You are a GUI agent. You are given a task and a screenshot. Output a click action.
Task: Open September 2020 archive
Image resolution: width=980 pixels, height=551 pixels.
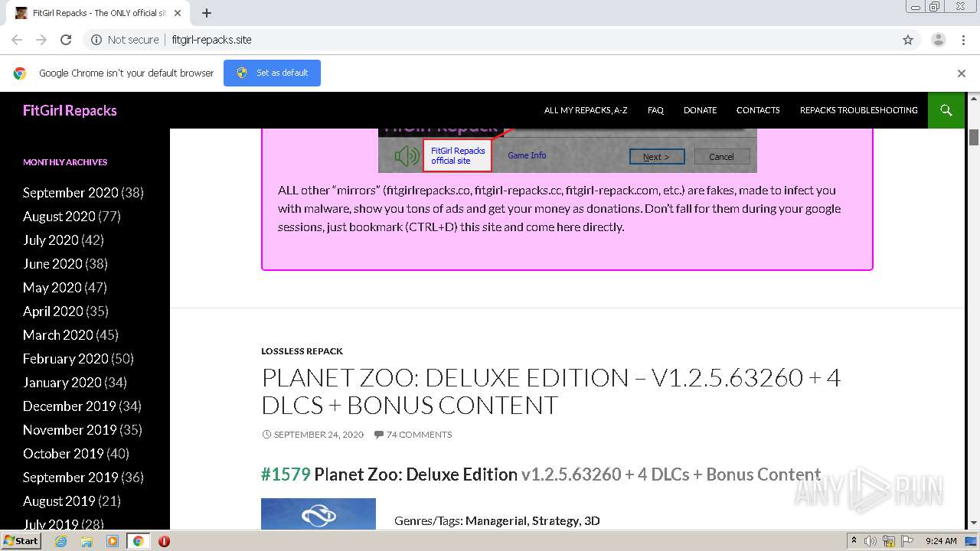(x=70, y=193)
